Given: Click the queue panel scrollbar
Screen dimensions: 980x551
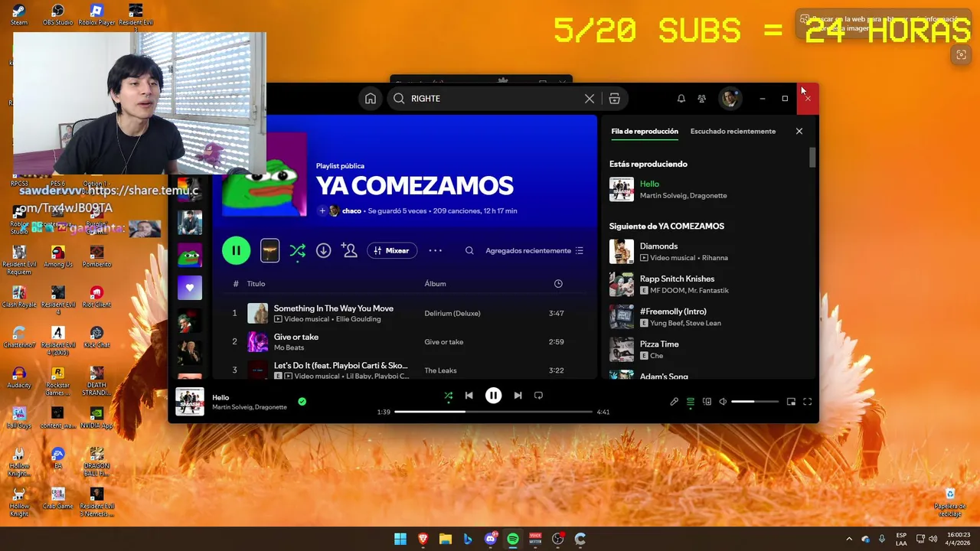Looking at the screenshot, I should (812, 157).
